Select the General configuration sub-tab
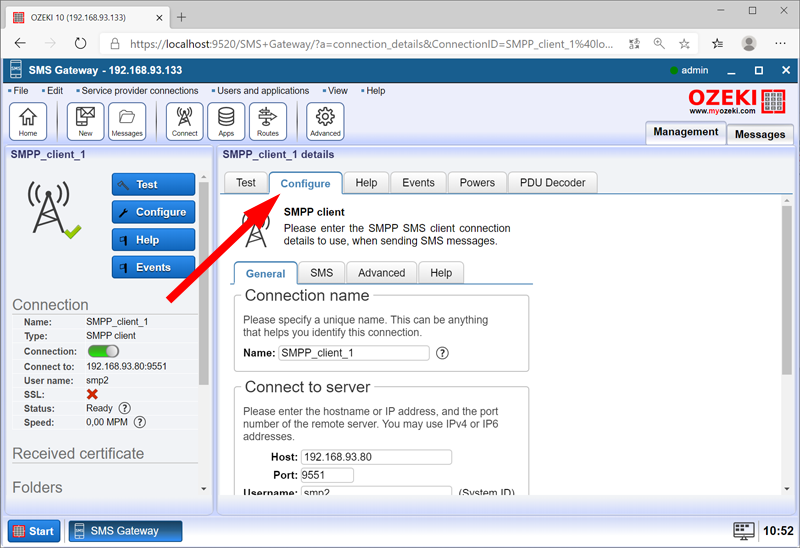800x548 pixels. 265,273
